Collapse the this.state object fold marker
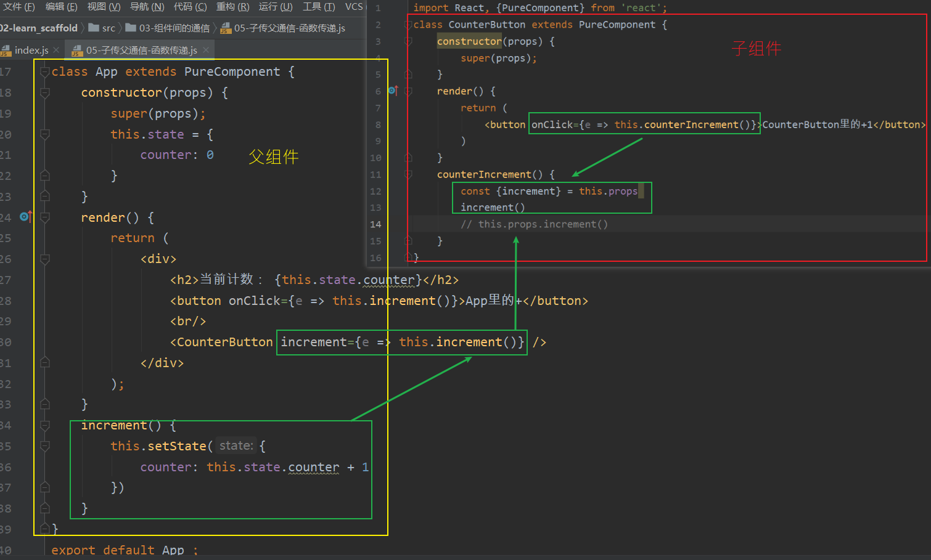 pyautogui.click(x=44, y=134)
